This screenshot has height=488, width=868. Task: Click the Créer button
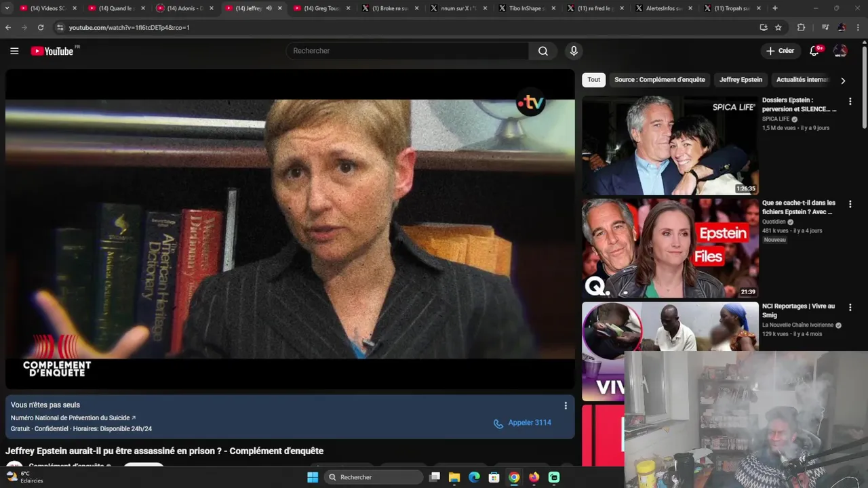click(781, 51)
